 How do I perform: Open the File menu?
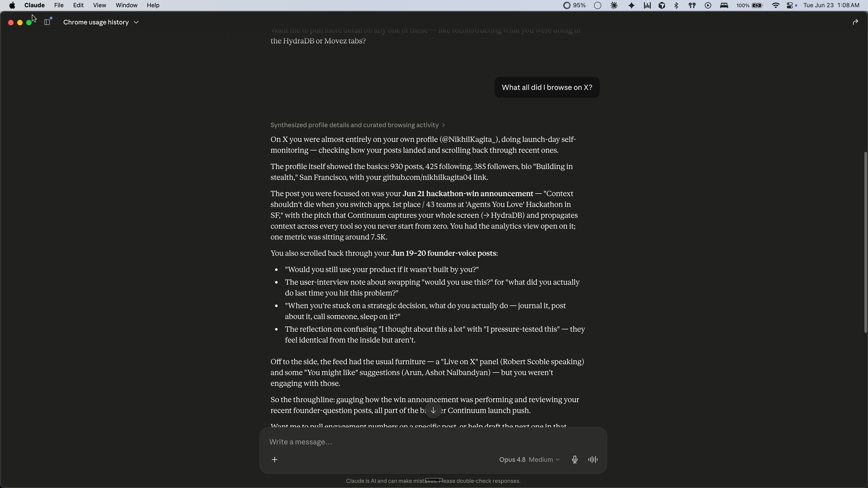coord(59,5)
